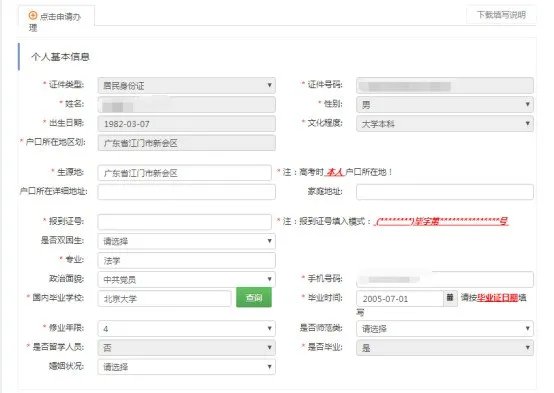Open the 证件类型 dropdown

(x=187, y=85)
